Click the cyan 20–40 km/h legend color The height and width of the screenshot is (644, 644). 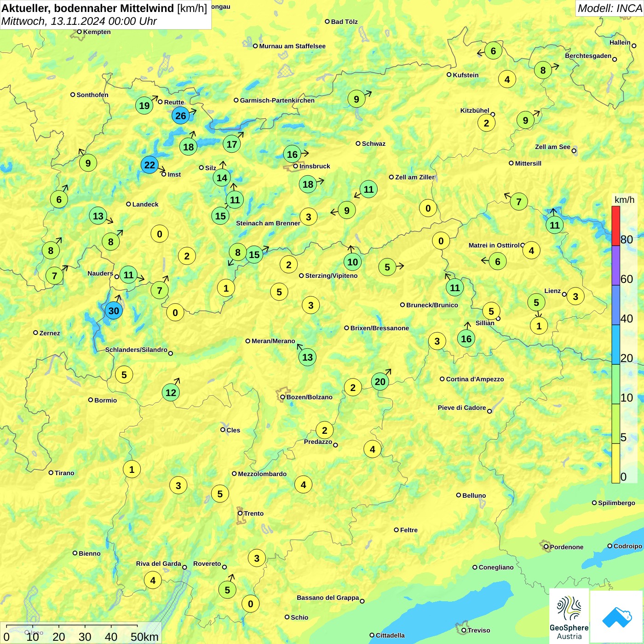pyautogui.click(x=615, y=345)
